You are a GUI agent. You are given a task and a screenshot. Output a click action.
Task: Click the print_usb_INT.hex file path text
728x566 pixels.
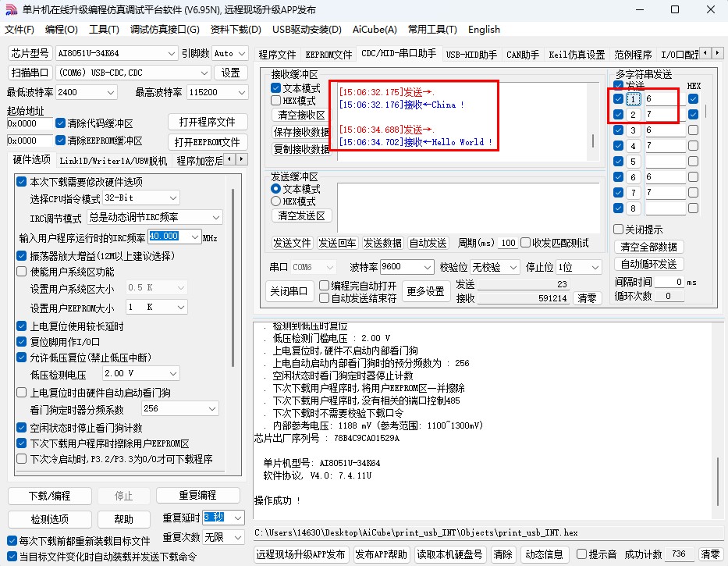(416, 532)
